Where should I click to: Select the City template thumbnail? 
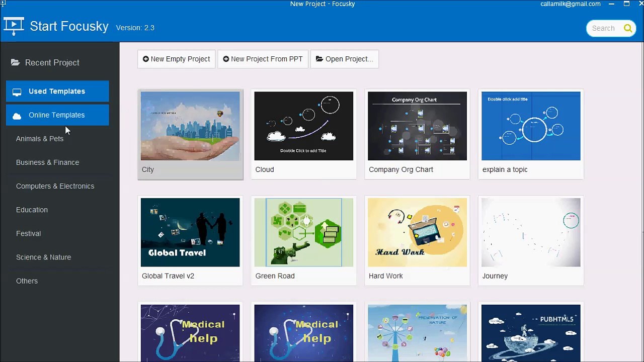click(190, 126)
